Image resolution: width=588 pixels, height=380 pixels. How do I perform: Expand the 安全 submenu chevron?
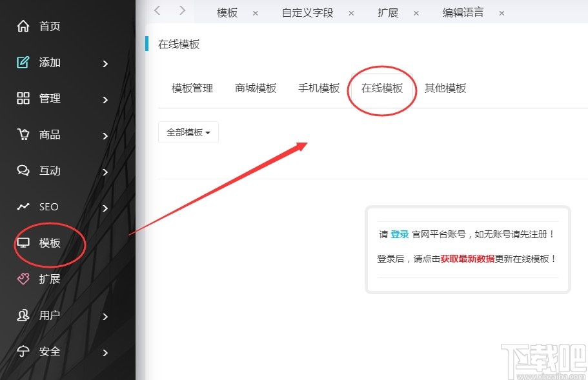[x=105, y=352]
